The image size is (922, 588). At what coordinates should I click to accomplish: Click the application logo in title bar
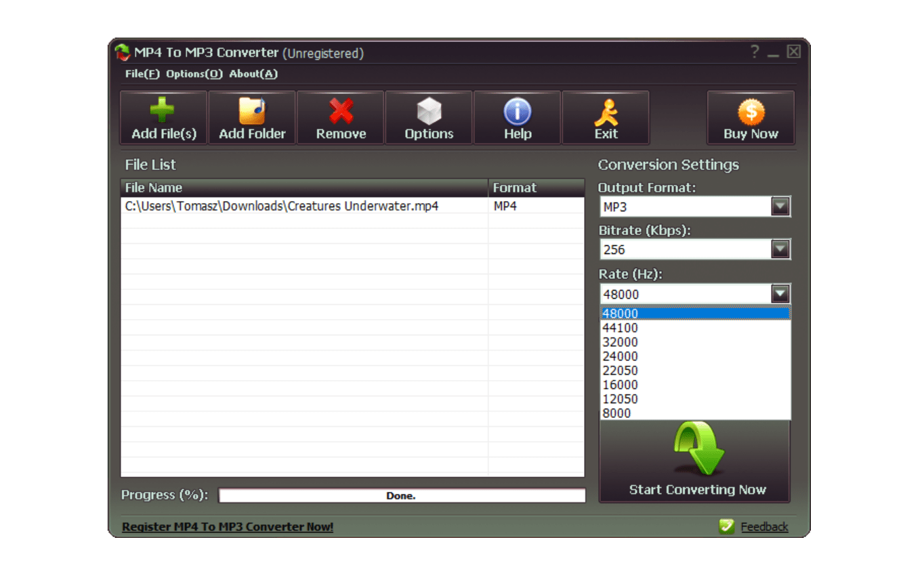(x=123, y=52)
